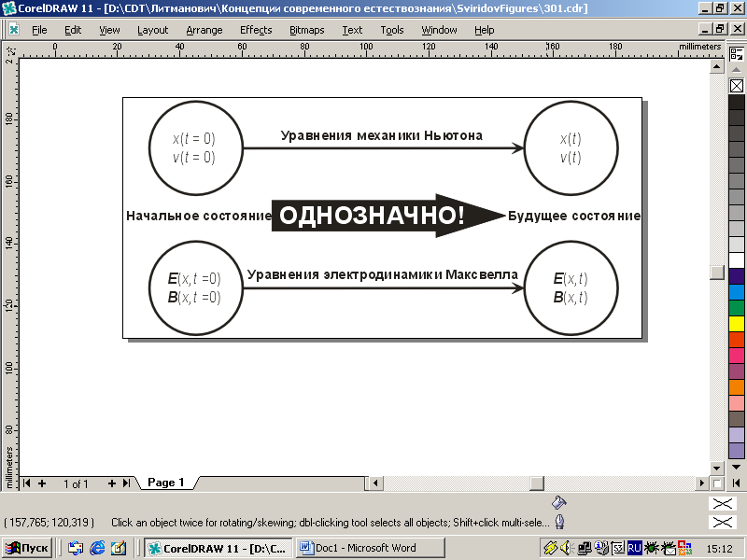747x560 pixels.
Task: Click the horizontal scrollbar thumb
Action: click(x=536, y=483)
